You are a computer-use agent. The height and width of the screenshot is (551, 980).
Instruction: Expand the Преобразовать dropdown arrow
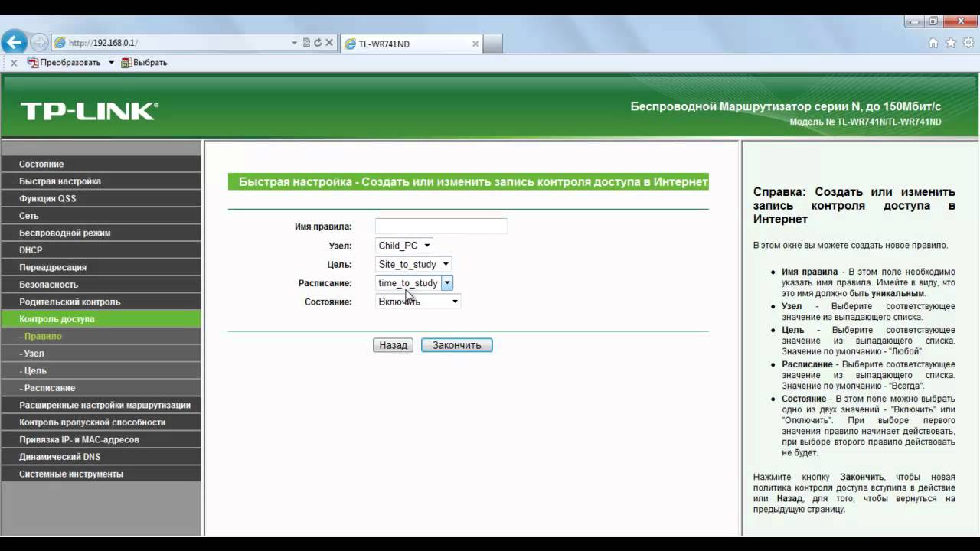111,63
